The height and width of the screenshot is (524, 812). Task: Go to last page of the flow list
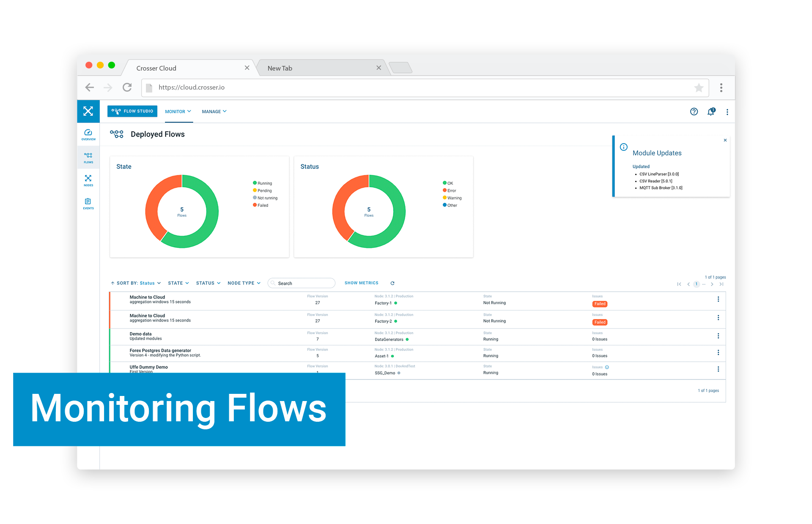[721, 284]
